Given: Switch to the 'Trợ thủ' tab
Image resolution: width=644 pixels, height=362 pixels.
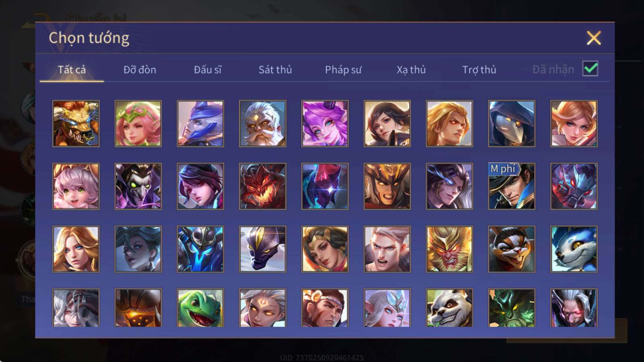Looking at the screenshot, I should pos(479,70).
